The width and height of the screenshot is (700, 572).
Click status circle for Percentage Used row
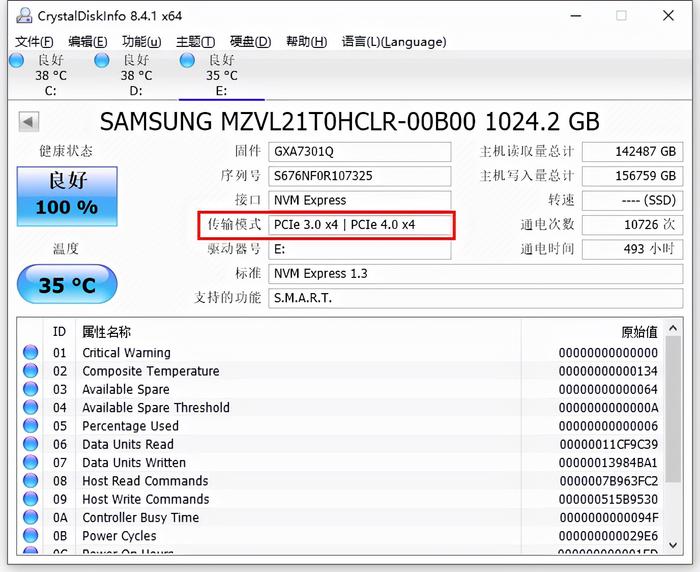[x=30, y=426]
